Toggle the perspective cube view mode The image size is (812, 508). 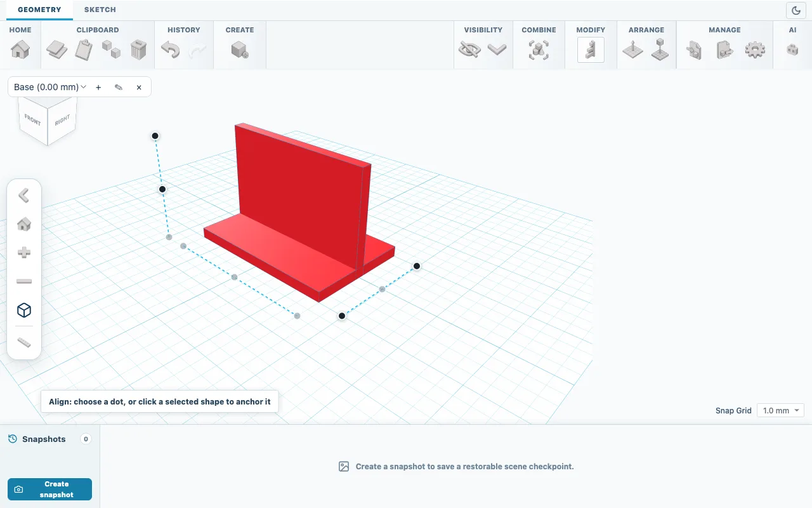[x=24, y=310]
